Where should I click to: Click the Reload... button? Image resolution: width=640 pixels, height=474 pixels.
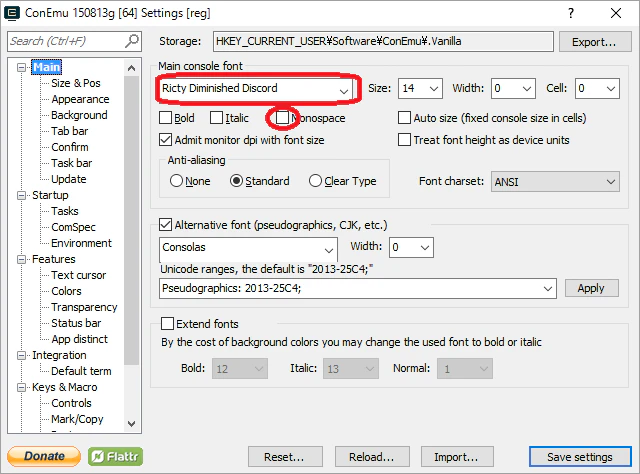(372, 456)
